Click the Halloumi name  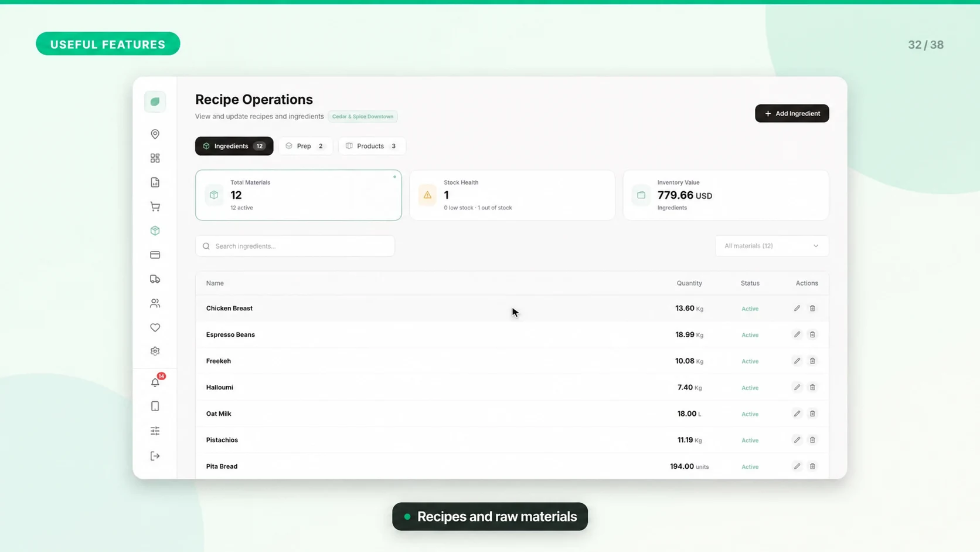tap(219, 387)
